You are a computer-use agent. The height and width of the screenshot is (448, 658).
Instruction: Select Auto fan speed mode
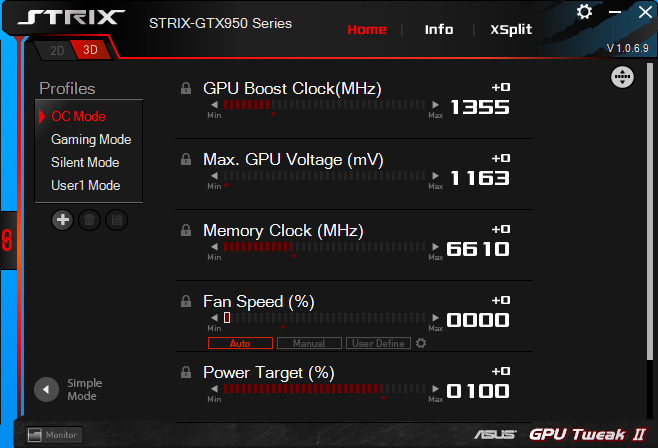[240, 344]
